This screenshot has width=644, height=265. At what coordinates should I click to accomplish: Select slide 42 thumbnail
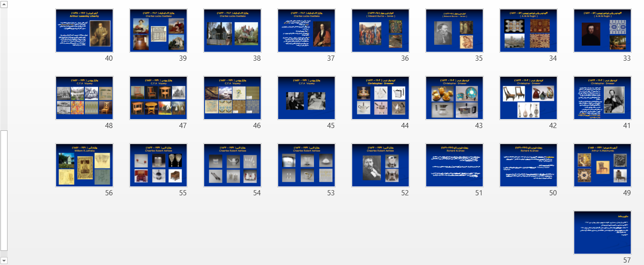(528, 98)
